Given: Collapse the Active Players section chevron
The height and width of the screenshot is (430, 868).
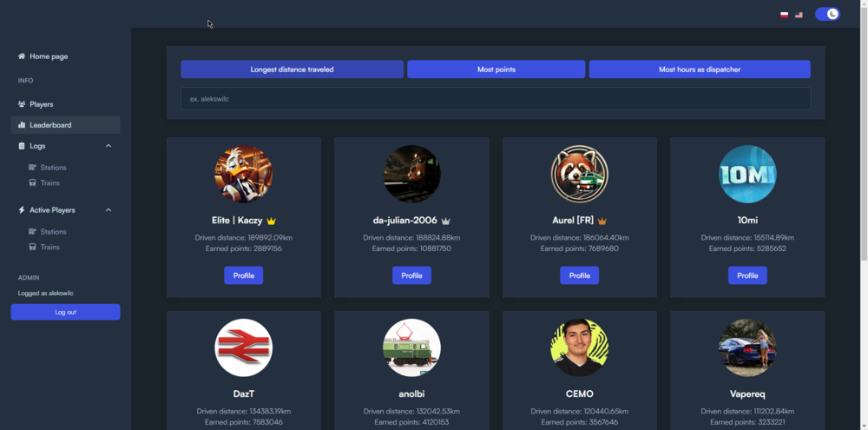Looking at the screenshot, I should pos(108,210).
